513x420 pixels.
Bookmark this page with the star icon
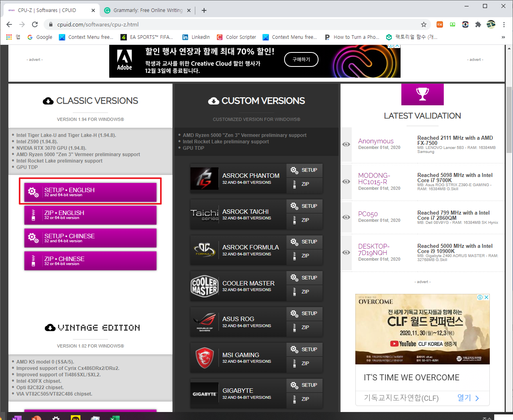[x=424, y=24]
